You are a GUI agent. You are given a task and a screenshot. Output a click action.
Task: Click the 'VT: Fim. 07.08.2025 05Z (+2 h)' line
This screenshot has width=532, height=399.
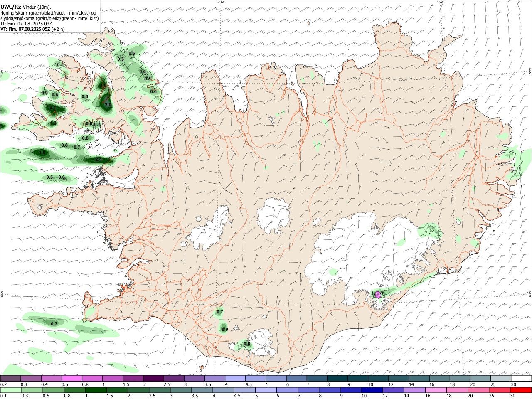(x=32, y=29)
